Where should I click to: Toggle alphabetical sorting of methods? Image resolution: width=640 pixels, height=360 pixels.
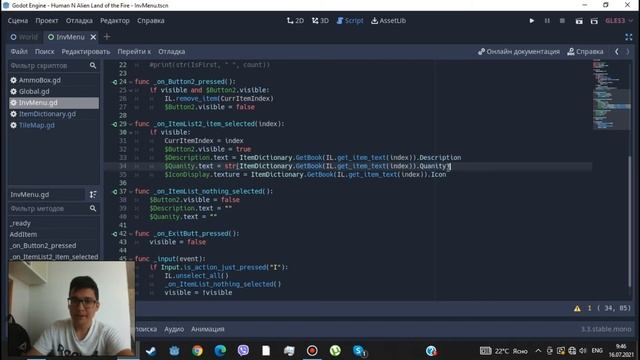click(x=93, y=195)
